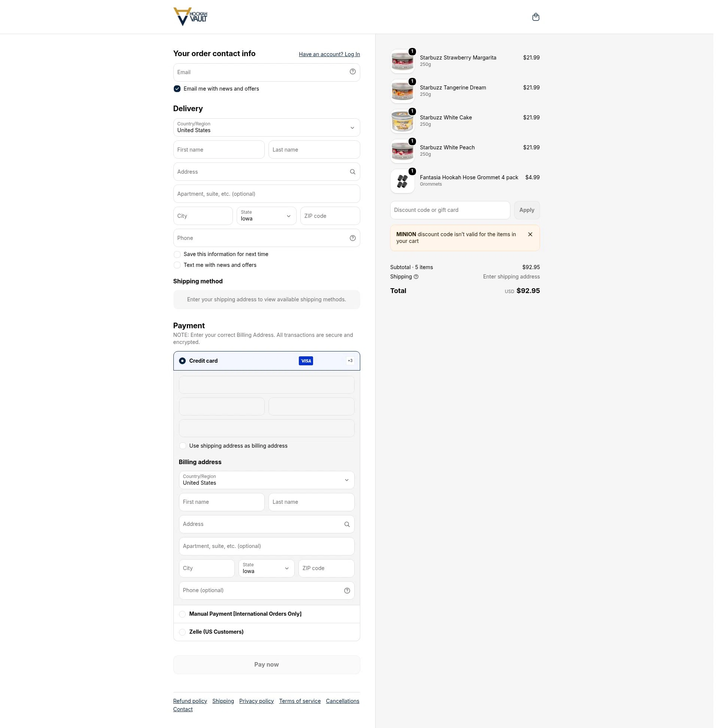
Task: Click the Shipping info question icon
Action: pyautogui.click(x=416, y=277)
